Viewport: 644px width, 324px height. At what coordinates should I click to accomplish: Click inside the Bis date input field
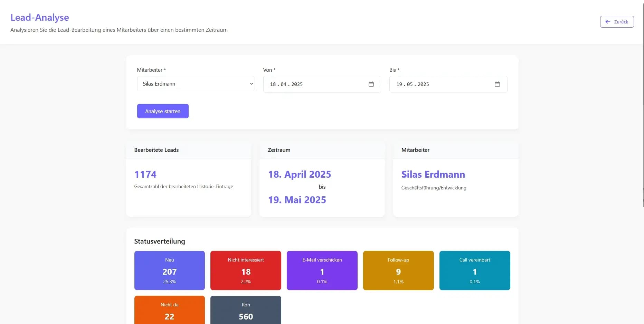coord(439,84)
